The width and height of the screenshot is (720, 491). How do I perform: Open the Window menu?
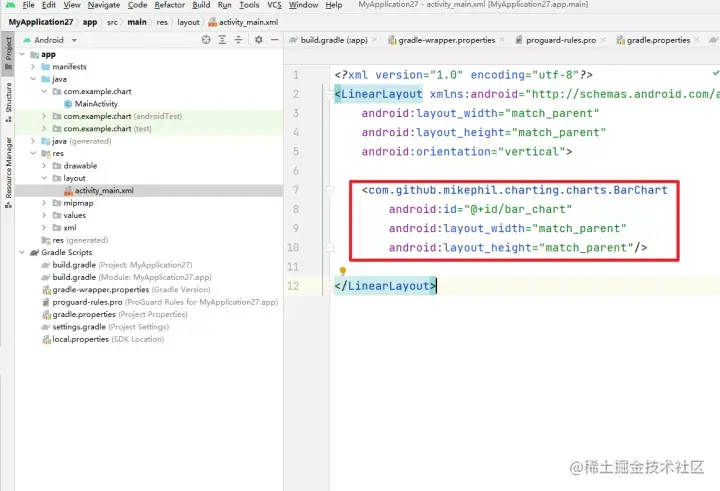tap(303, 5)
